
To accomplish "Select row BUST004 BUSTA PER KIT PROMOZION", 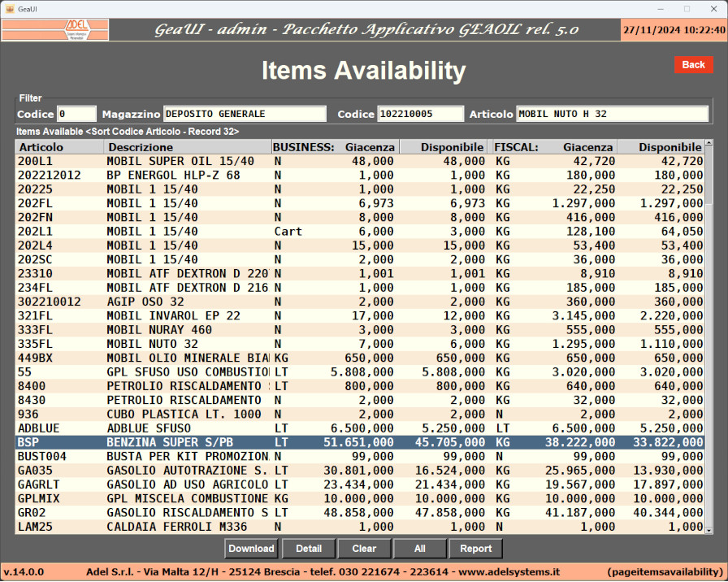I will pyautogui.click(x=360, y=456).
